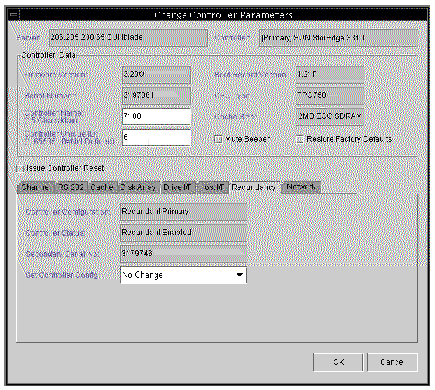
Task: Tick the Mute Beeper checkbox
Action: pos(218,139)
